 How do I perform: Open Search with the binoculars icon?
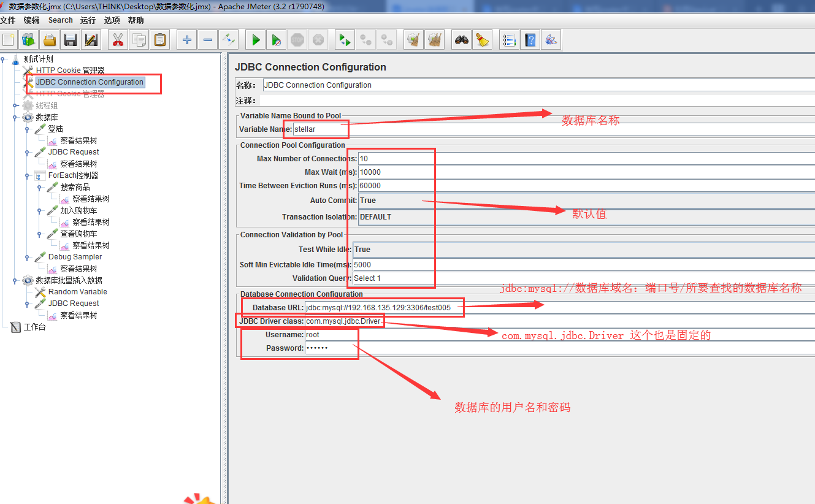tap(462, 40)
